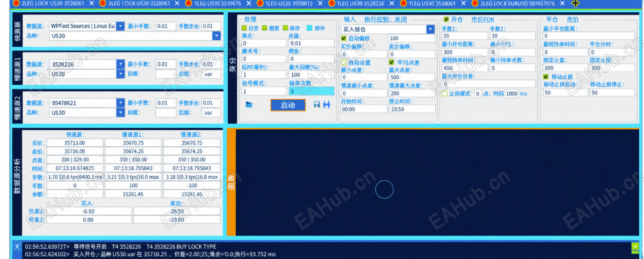Open the 买入锁仓 mode dropdown
This screenshot has height=259, width=644.
(430, 29)
